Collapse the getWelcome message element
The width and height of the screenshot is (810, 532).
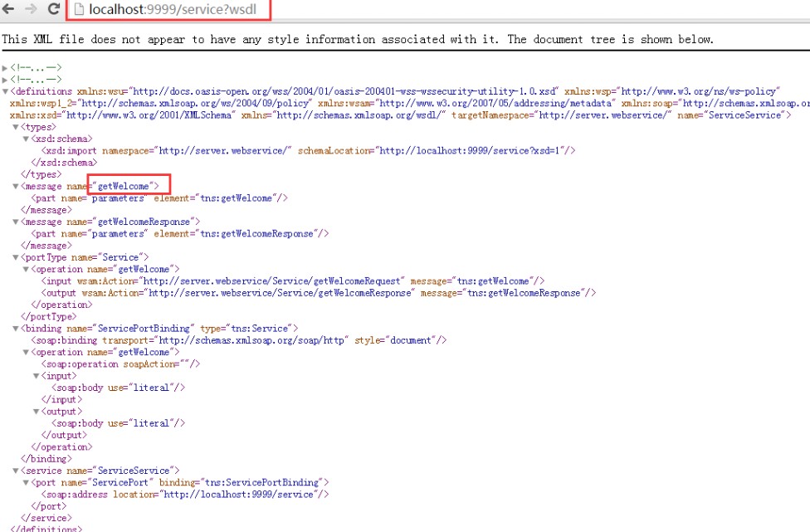(16, 187)
